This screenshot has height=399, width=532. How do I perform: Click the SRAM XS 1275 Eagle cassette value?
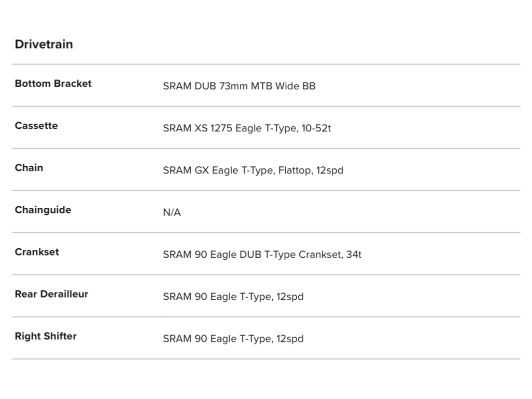(x=247, y=128)
